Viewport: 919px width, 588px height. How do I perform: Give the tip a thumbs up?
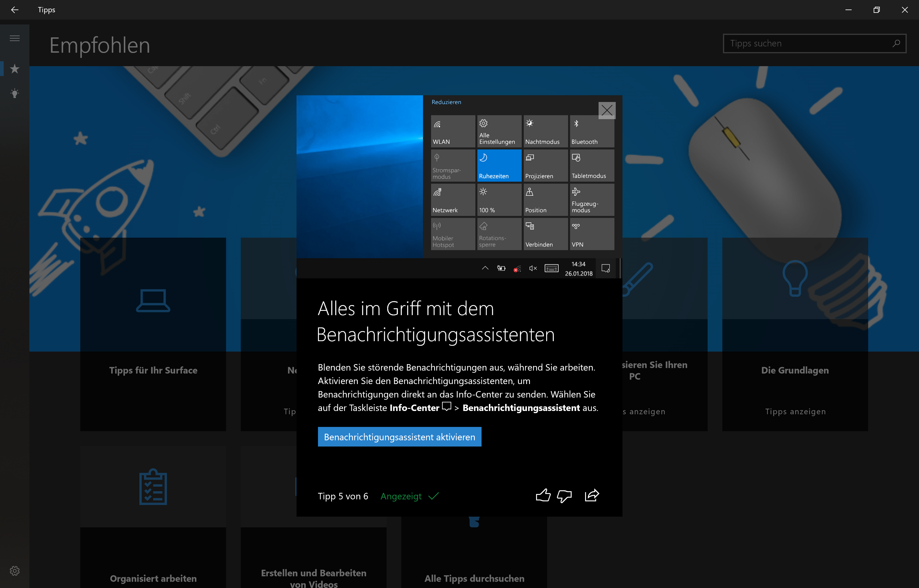[543, 495]
